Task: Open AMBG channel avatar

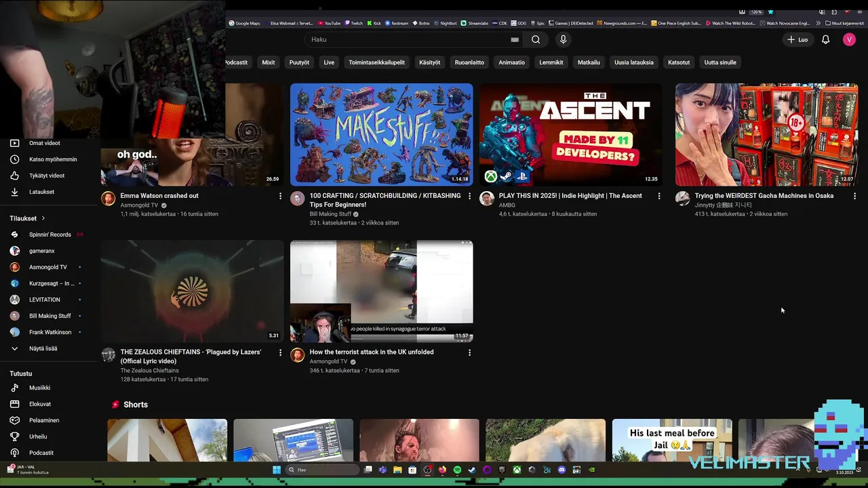Action: [x=486, y=198]
